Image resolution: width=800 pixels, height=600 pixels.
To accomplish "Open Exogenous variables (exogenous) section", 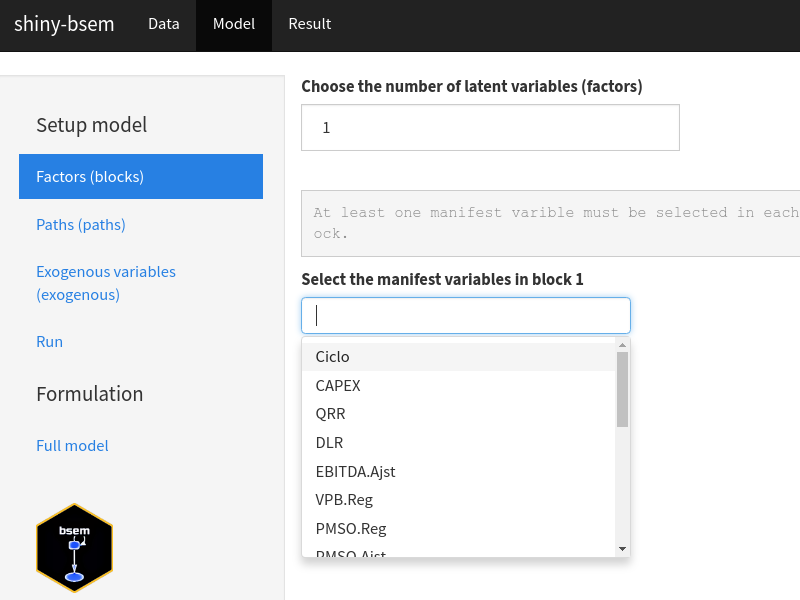I will pyautogui.click(x=106, y=283).
